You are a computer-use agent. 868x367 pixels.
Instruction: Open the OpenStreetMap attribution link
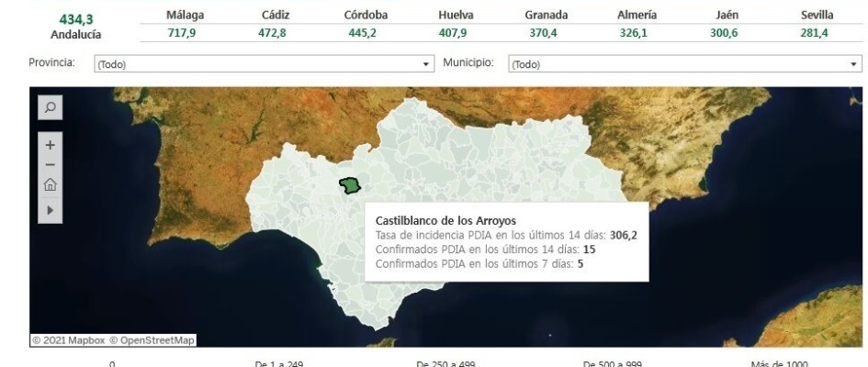(152, 340)
